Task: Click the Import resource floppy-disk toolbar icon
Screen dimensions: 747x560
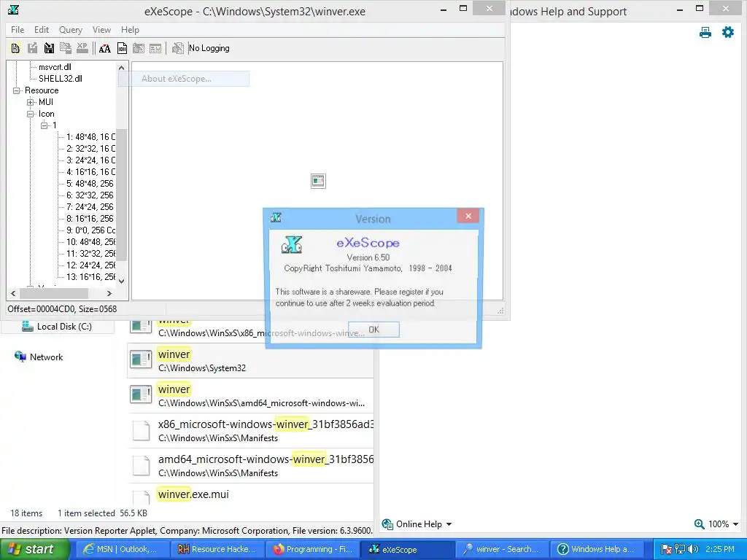Action: 49,48
